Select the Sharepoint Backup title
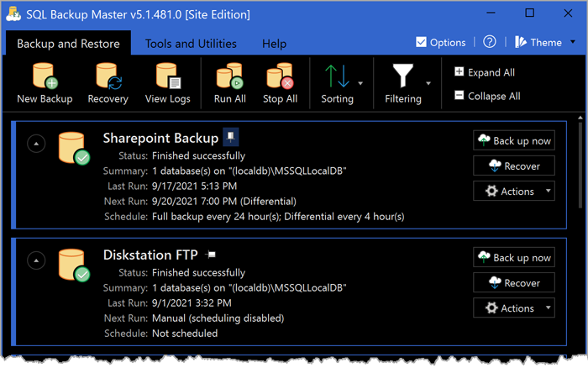588x368 pixels. (160, 138)
